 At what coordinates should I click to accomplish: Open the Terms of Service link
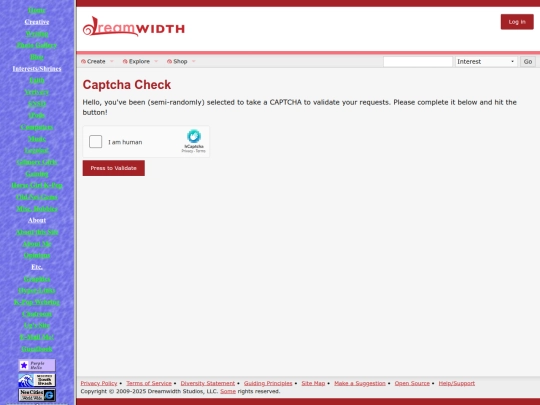pyautogui.click(x=149, y=383)
